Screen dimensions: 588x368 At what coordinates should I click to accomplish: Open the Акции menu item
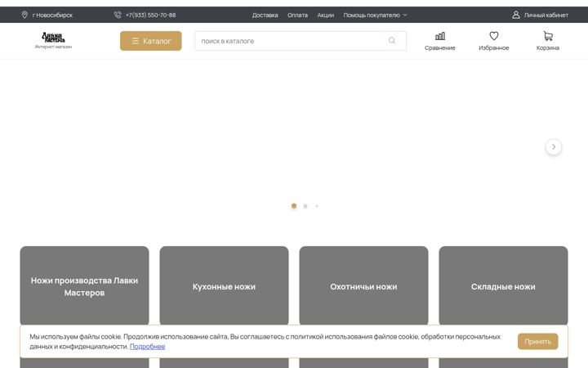tap(326, 15)
